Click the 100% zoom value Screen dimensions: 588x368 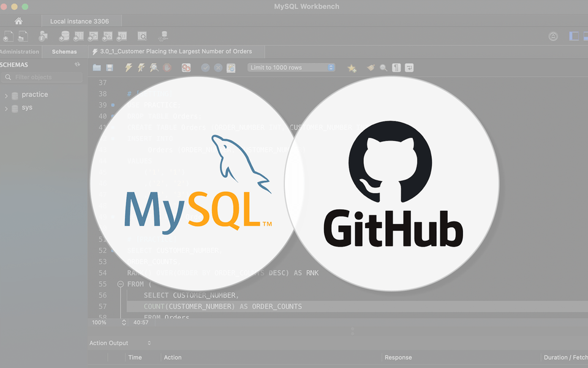pos(99,322)
